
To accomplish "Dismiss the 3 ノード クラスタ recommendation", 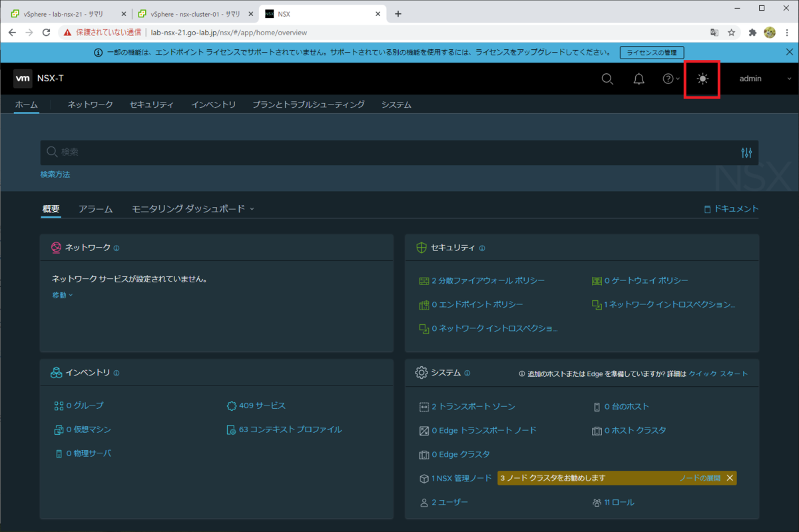I will coord(730,478).
